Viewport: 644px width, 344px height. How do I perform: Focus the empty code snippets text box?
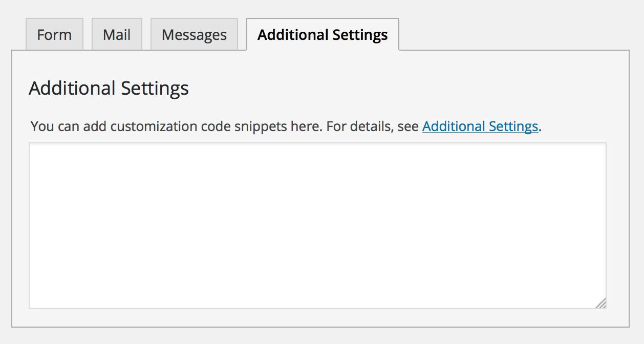pos(317,225)
